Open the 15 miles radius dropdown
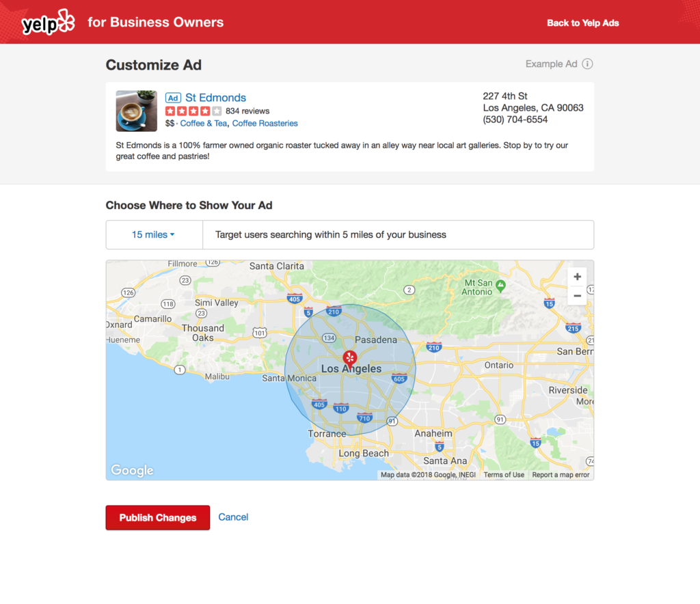 point(153,234)
